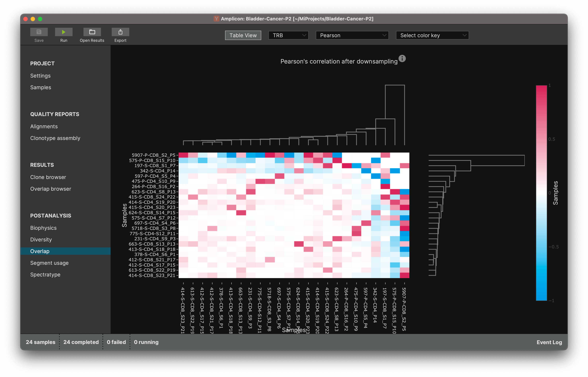The height and width of the screenshot is (377, 588).
Task: Click the 24 completed status entry
Action: (81, 342)
